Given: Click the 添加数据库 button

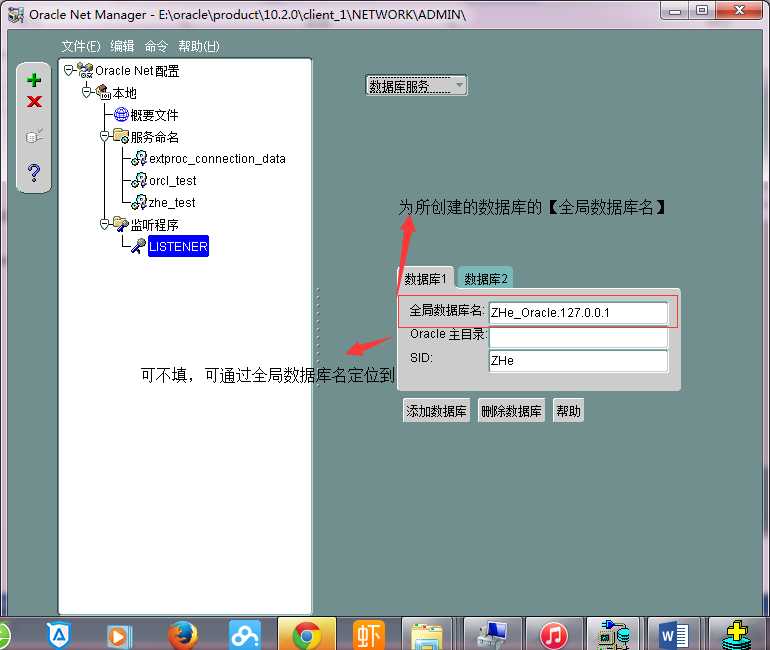Looking at the screenshot, I should (436, 410).
